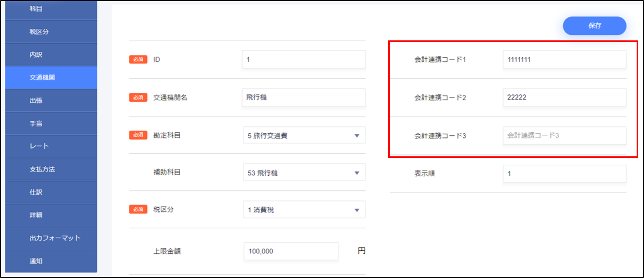The image size is (644, 278).
Task: Open the レート sidebar item
Action: [x=51, y=146]
